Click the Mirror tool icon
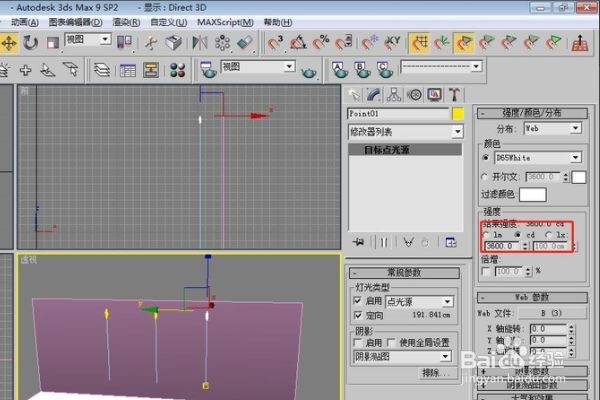600x400 pixels. [x=199, y=43]
